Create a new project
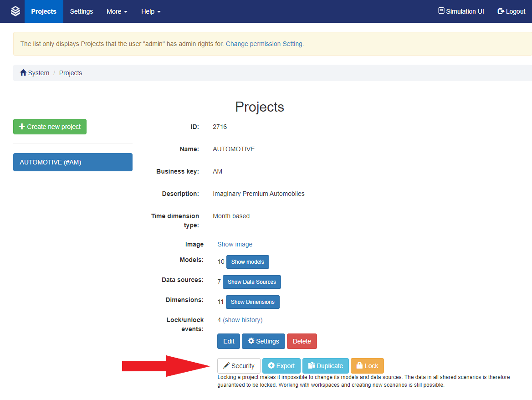 (x=50, y=127)
